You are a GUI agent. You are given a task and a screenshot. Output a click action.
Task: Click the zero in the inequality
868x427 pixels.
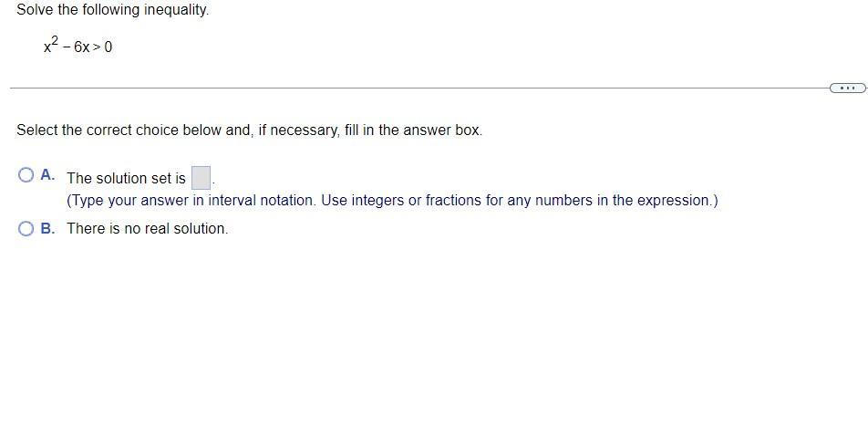point(108,47)
